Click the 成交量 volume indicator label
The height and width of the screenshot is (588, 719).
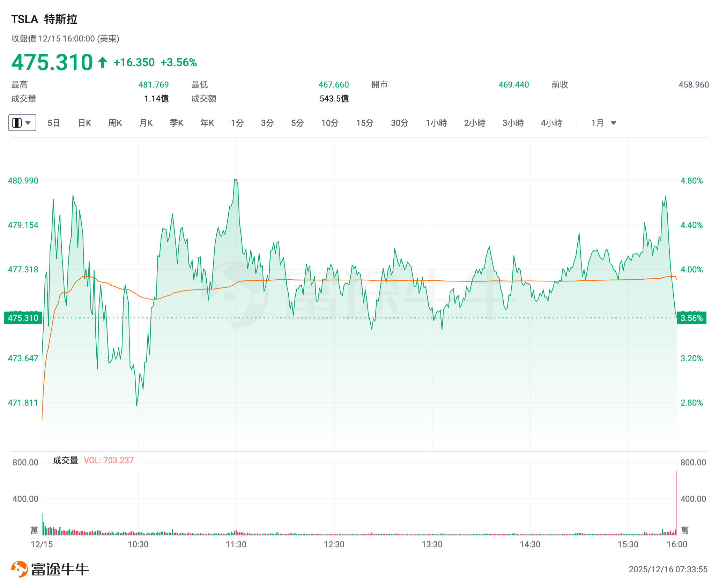(x=65, y=460)
